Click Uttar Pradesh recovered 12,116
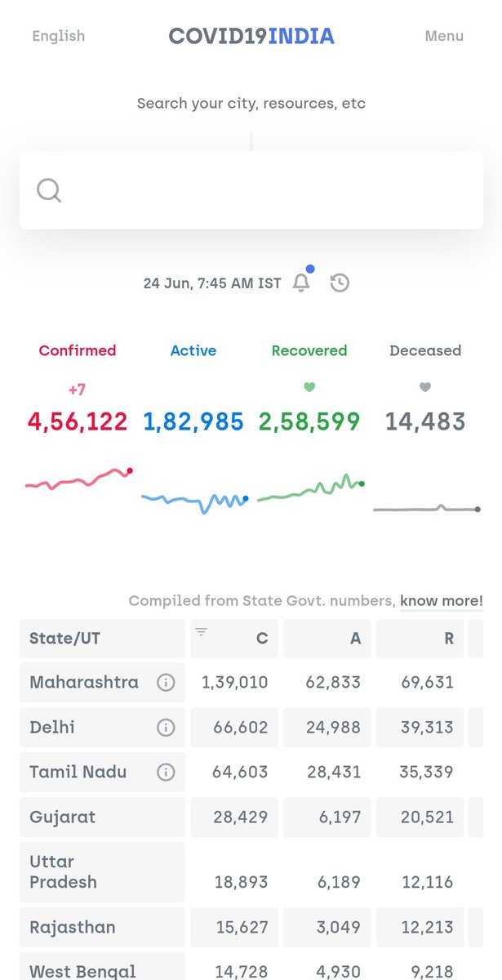 click(428, 882)
